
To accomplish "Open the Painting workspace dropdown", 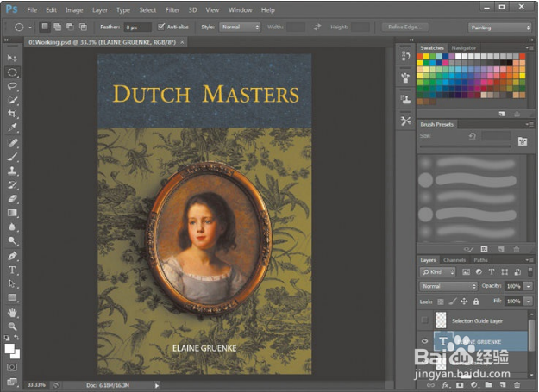I will click(500, 28).
